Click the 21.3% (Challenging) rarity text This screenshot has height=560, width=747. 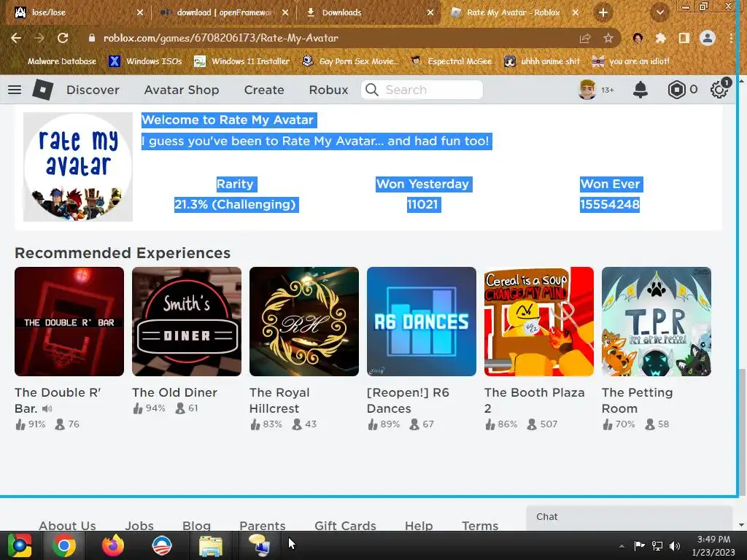click(x=236, y=204)
